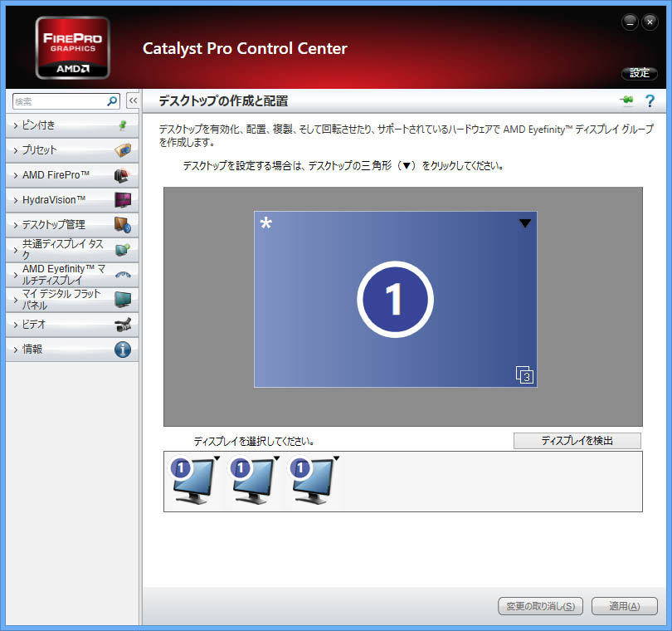Viewport: 672px width, 631px height.
Task: Collapse the sidebar with the double-chevron button
Action: pos(133,100)
